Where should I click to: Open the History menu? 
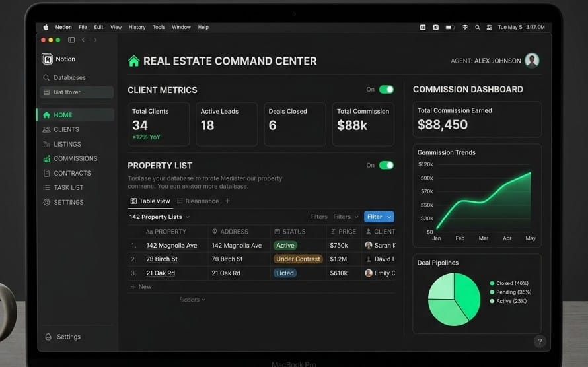(137, 27)
